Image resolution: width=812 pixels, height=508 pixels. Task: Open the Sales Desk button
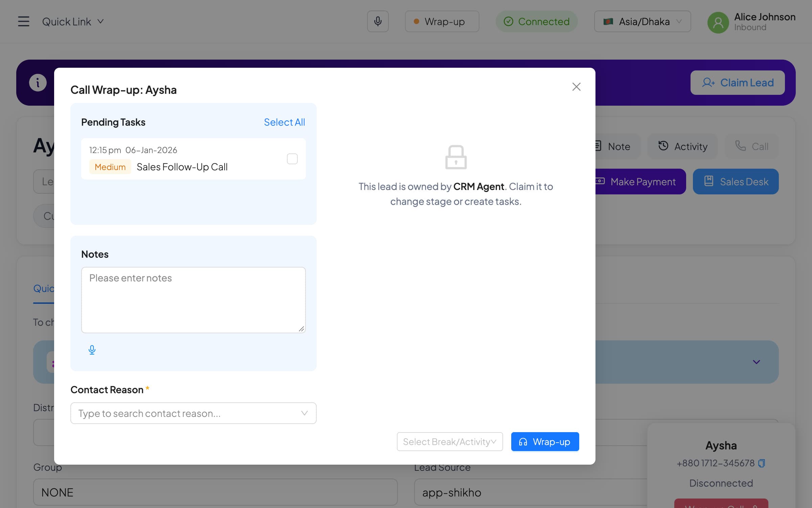pos(736,182)
